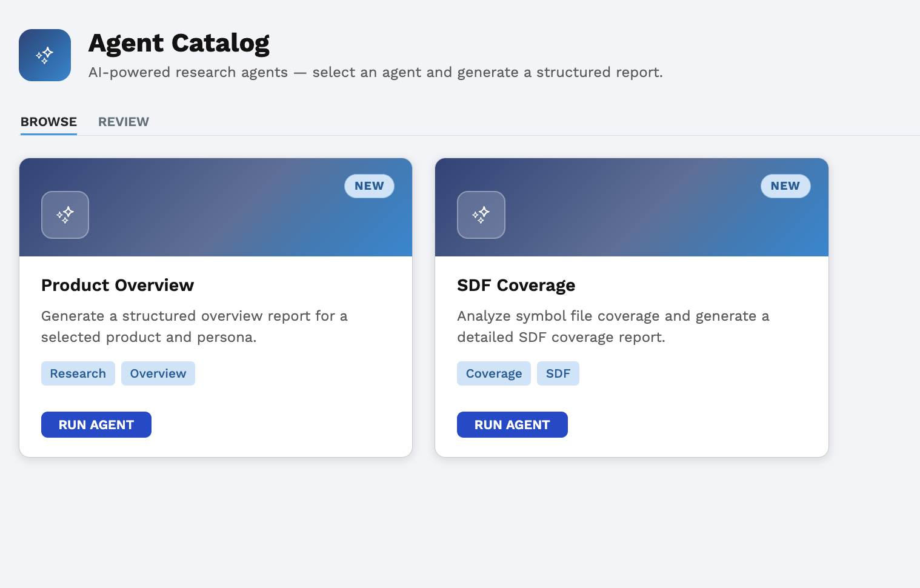The image size is (920, 588).
Task: Click the Product Overview card banner
Action: tap(216, 207)
